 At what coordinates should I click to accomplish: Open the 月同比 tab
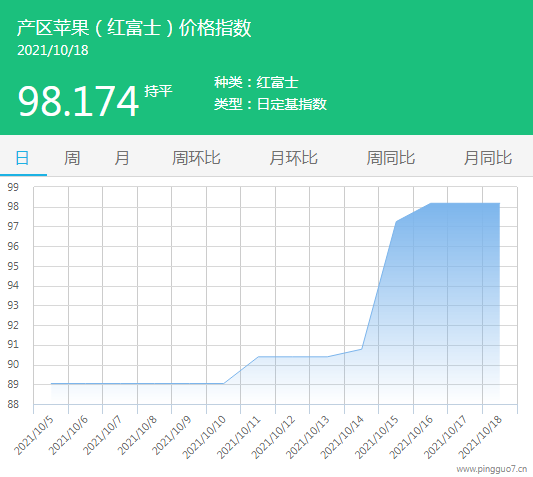[488, 158]
